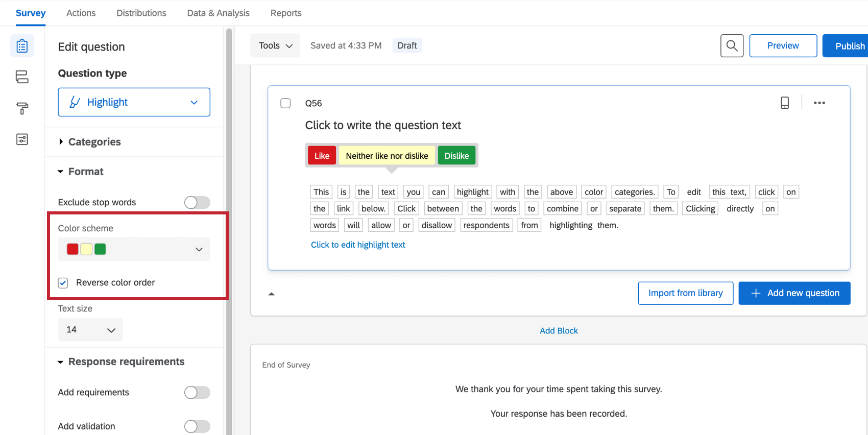The width and height of the screenshot is (868, 435).
Task: Open the Data & Analysis tab
Action: point(219,13)
